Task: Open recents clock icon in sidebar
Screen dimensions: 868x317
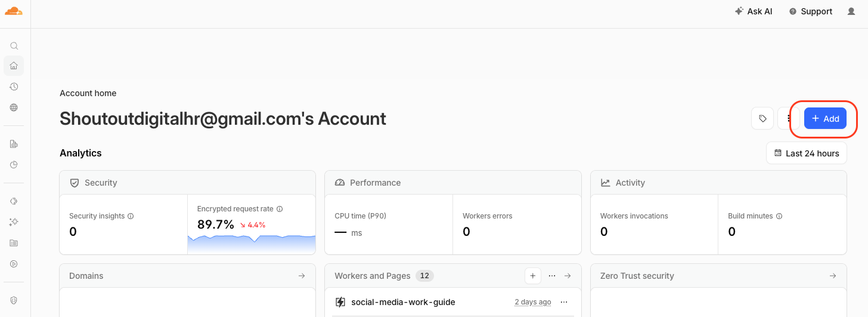Action: (x=14, y=87)
